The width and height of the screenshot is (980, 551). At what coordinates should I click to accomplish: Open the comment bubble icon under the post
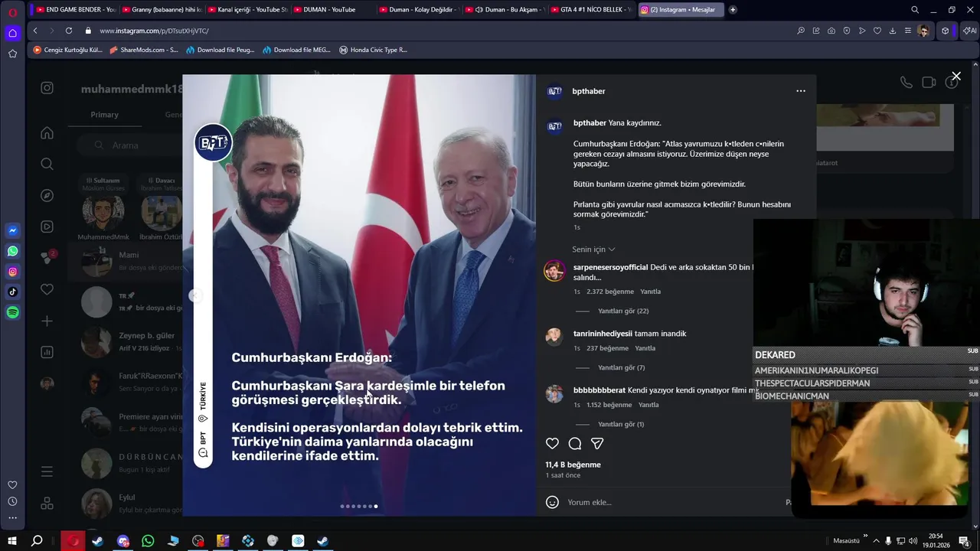(x=575, y=444)
